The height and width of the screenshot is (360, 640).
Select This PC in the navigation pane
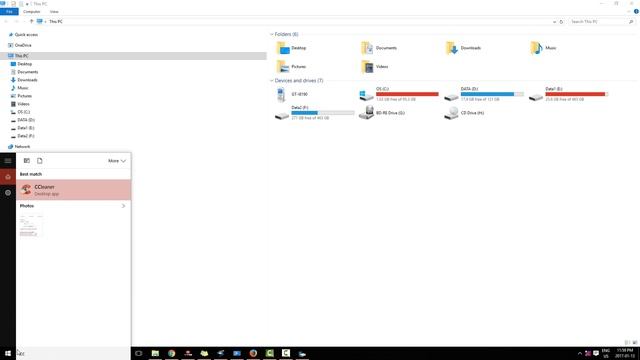coord(22,56)
